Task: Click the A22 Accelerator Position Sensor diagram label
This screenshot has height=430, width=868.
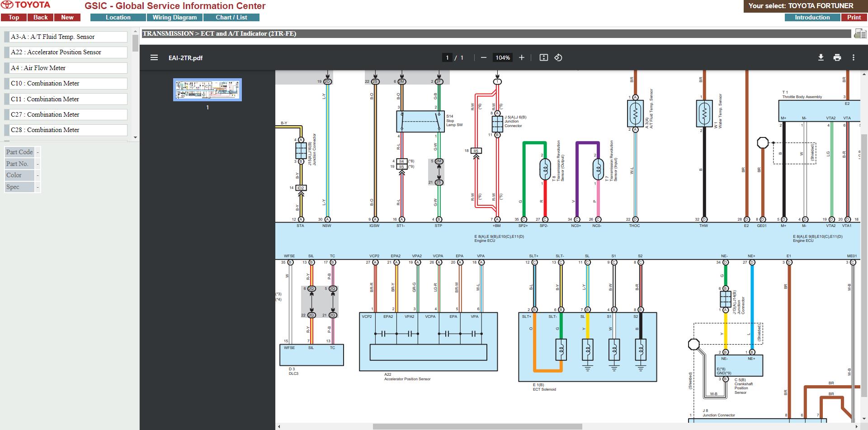Action: [x=407, y=377]
